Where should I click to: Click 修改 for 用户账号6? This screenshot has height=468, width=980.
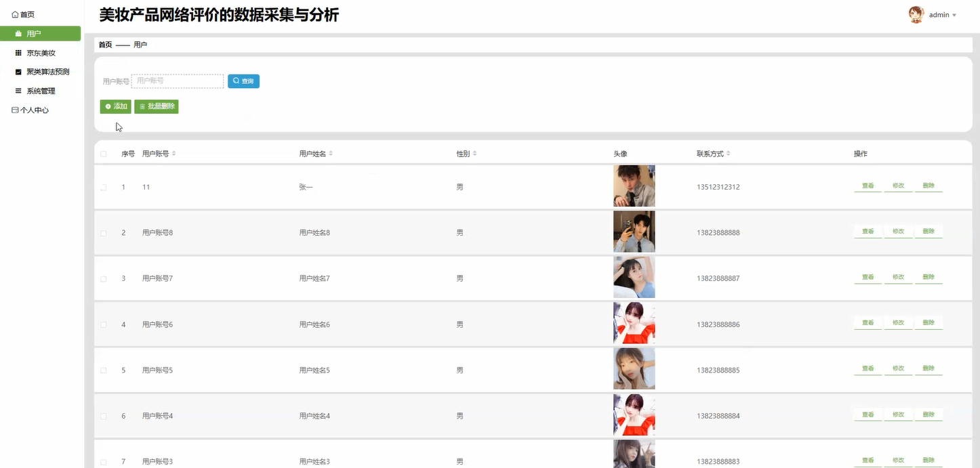pos(898,323)
